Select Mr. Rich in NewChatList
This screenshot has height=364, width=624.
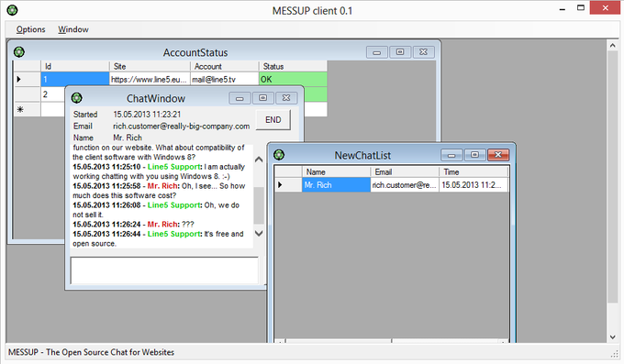tap(336, 185)
